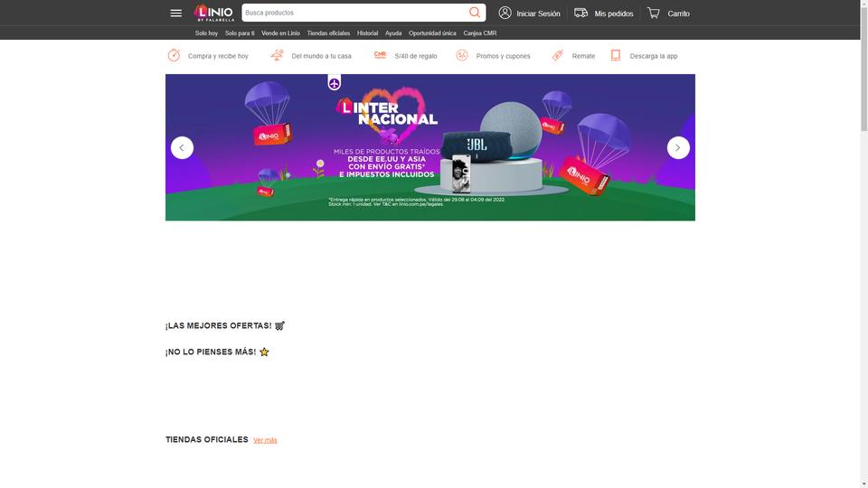Click the search magnifier icon
868x488 pixels.
pos(475,12)
